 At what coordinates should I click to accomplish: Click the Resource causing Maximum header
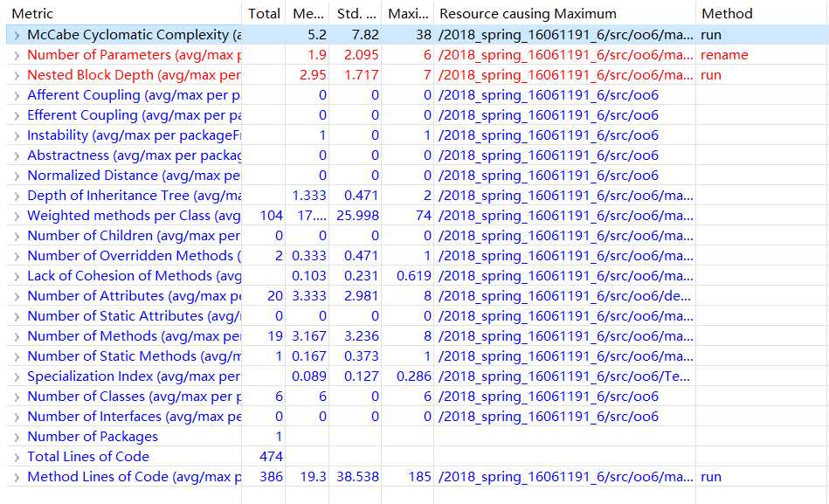pos(528,14)
